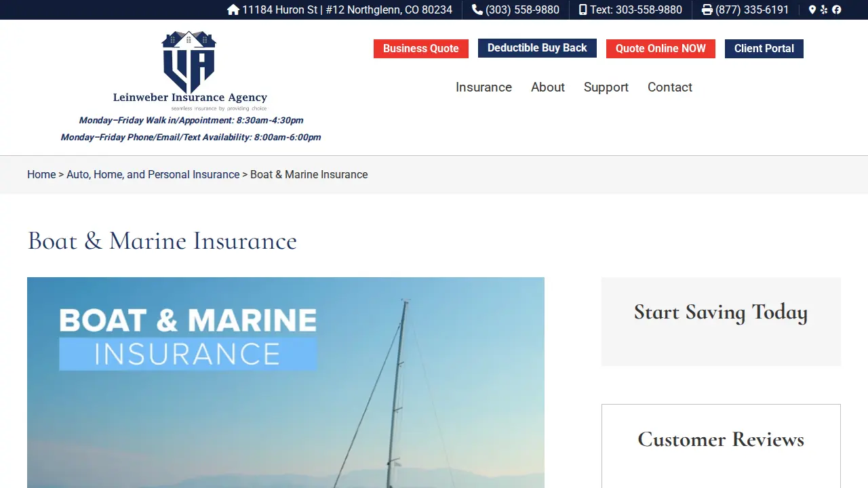This screenshot has height=488, width=868.
Task: Click the fax printer icon
Action: [x=707, y=9]
